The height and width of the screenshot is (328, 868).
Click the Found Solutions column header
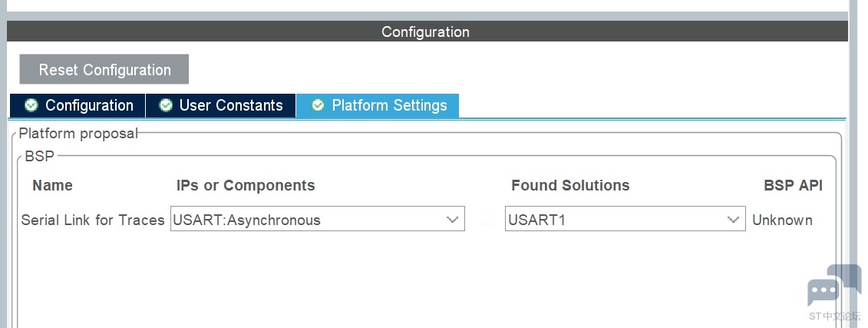(570, 185)
